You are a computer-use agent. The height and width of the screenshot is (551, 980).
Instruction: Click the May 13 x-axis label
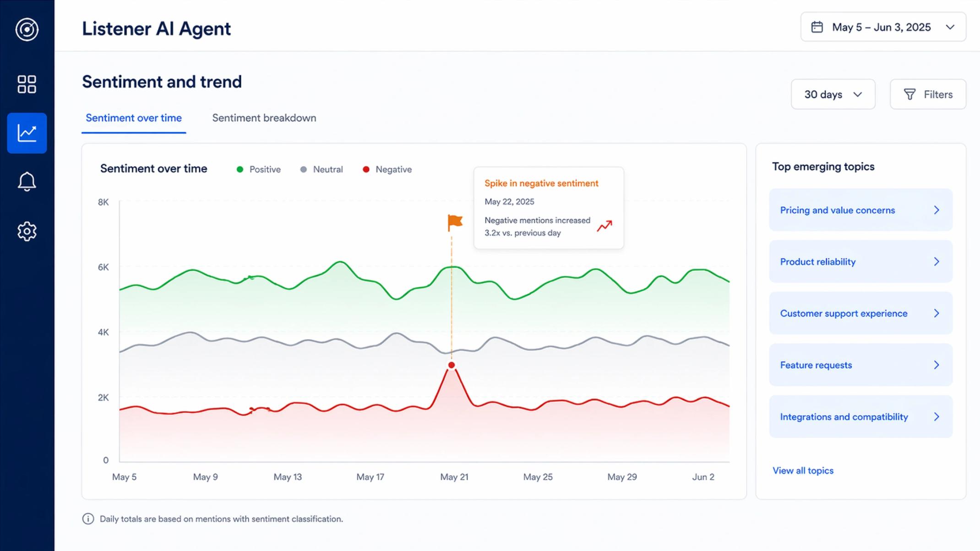tap(288, 477)
